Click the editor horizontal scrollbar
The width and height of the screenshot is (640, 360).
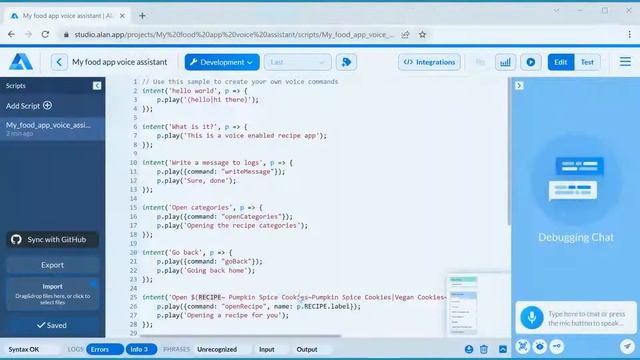240,336
